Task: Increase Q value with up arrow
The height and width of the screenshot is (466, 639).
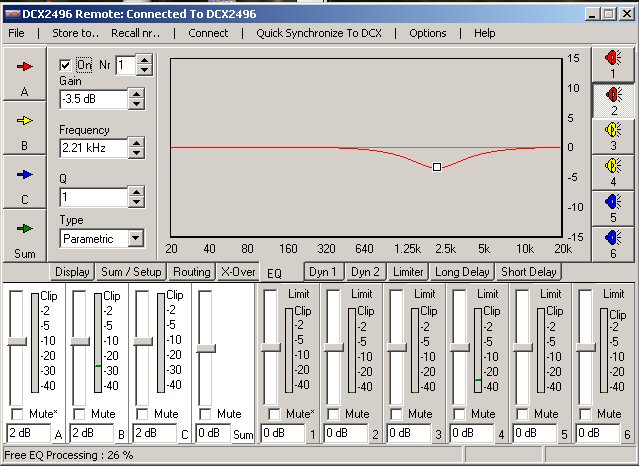Action: coord(136,192)
